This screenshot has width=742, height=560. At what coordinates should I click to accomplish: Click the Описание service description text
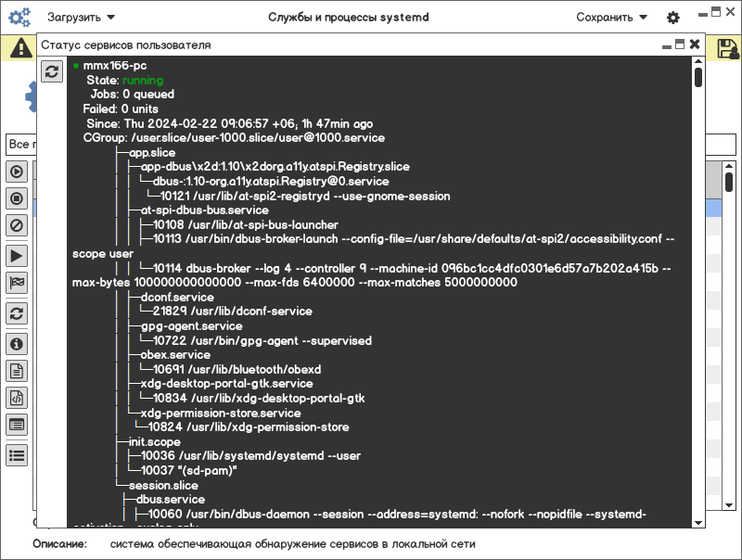pyautogui.click(x=292, y=544)
